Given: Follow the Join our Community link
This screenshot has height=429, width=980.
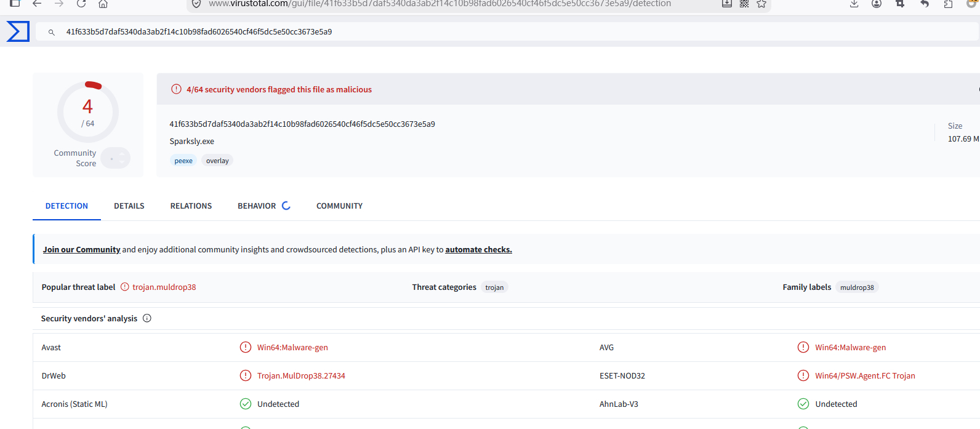Looking at the screenshot, I should click(81, 250).
